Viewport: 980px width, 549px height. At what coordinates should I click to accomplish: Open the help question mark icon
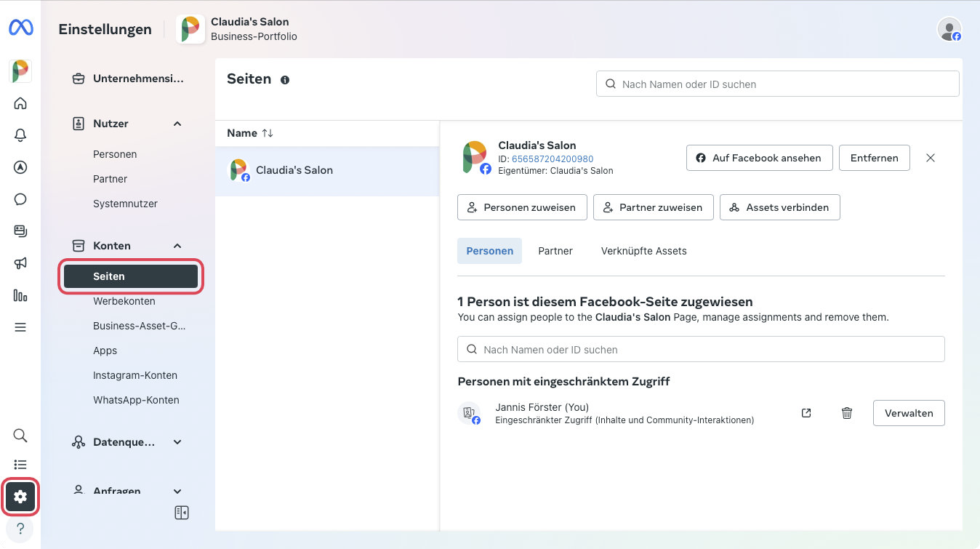(20, 529)
